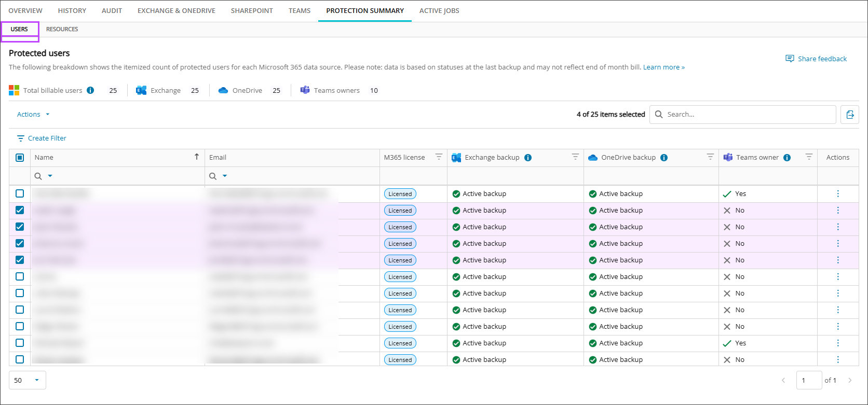This screenshot has width=868, height=405.
Task: Uncheck the second user row checkbox
Action: tap(20, 210)
